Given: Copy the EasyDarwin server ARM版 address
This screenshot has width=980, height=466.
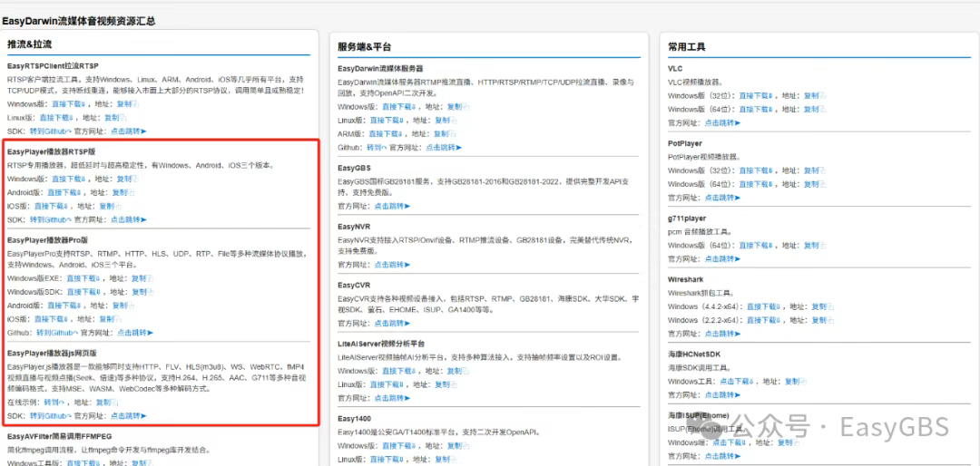Looking at the screenshot, I should pyautogui.click(x=445, y=134).
